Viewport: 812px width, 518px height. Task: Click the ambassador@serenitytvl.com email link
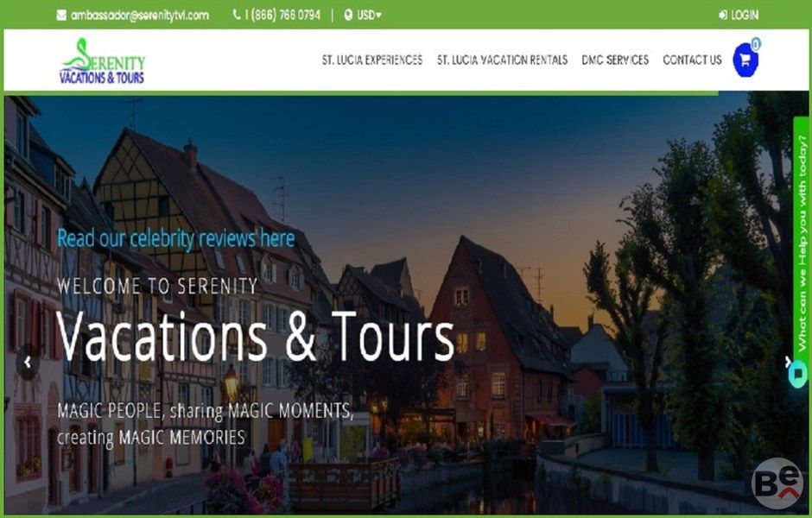[x=140, y=16]
